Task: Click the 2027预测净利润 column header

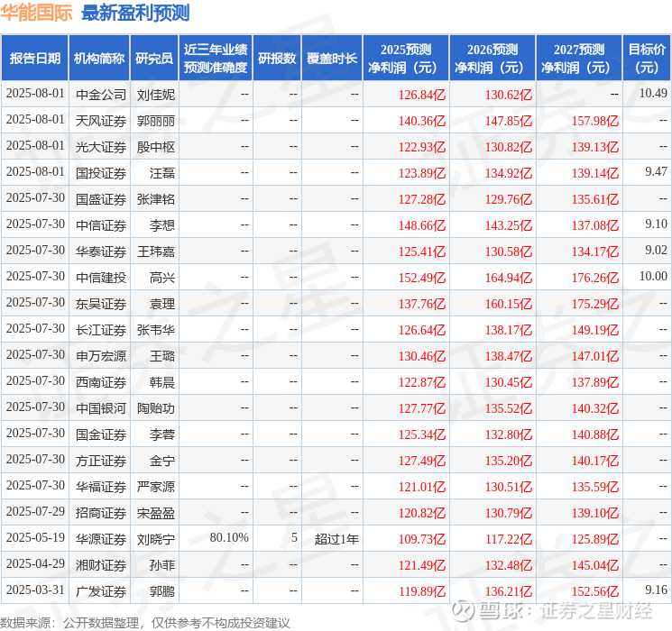Action: pyautogui.click(x=579, y=58)
